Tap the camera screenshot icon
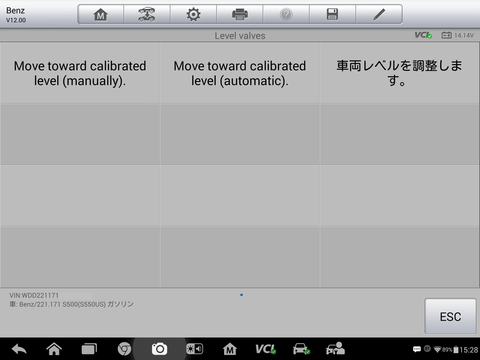 click(x=159, y=349)
